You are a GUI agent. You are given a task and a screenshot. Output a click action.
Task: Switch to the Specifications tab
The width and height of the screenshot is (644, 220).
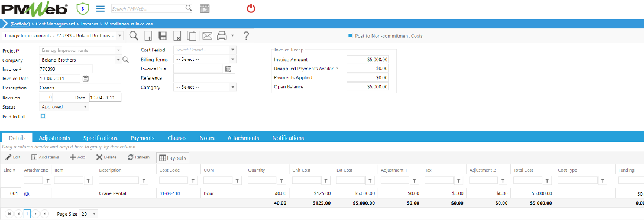pyautogui.click(x=100, y=138)
